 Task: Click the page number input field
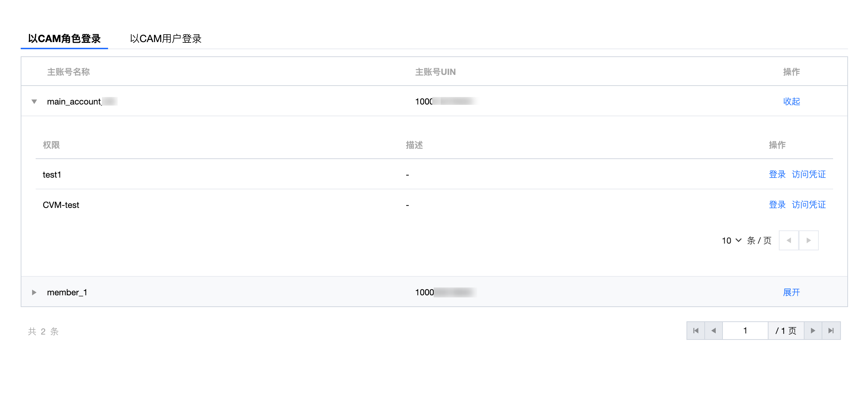(745, 331)
